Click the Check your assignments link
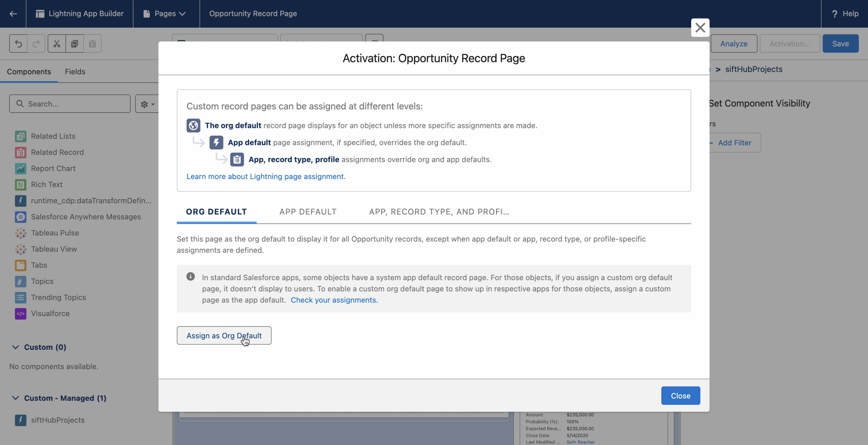This screenshot has height=445, width=868. (334, 300)
